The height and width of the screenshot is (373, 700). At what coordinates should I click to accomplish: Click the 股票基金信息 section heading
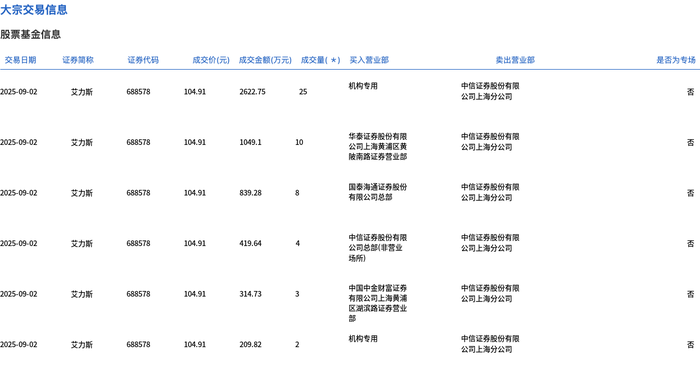(30, 34)
